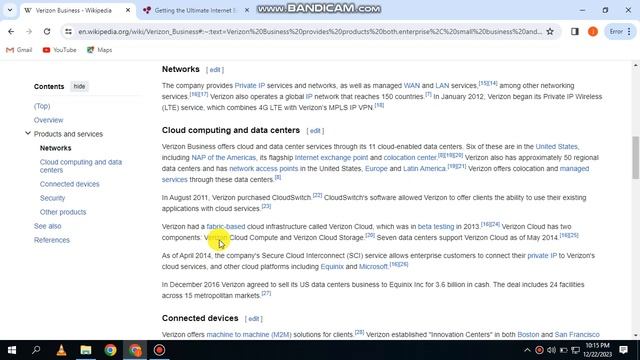The width and height of the screenshot is (640, 360).
Task: Close the Verizon Business Wikipedia tab
Action: (128, 10)
